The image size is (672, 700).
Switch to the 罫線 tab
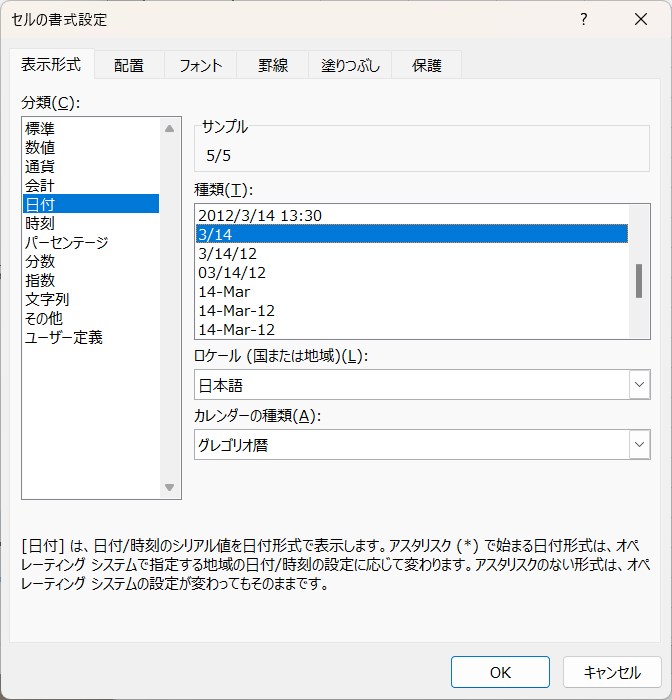tap(273, 66)
